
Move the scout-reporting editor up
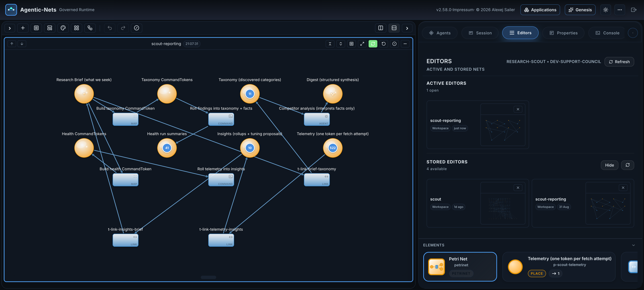12,44
